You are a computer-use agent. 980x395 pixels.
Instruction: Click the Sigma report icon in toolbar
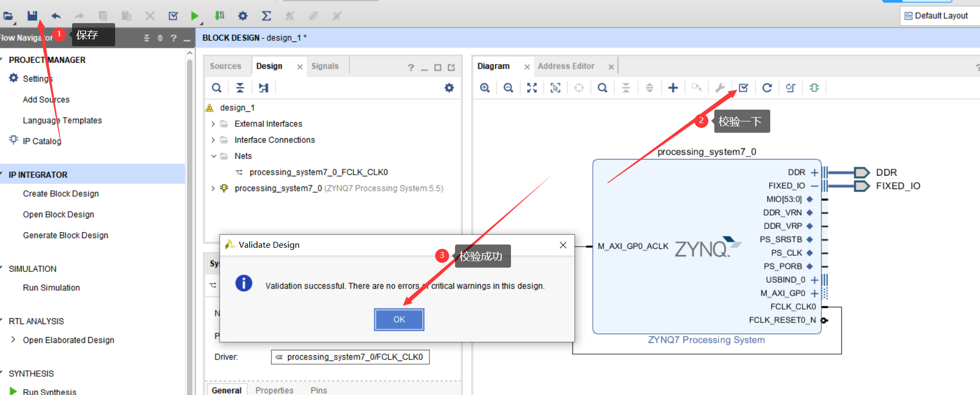pyautogui.click(x=266, y=16)
